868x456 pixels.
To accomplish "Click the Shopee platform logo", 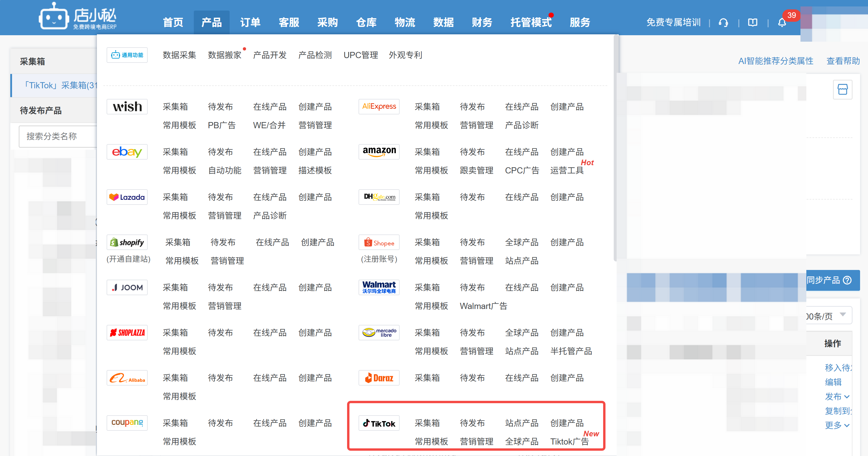I will pos(379,242).
